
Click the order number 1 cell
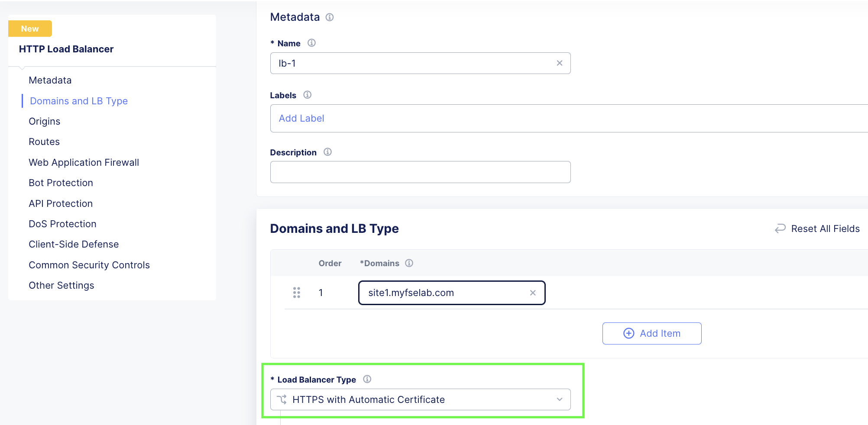pos(321,293)
